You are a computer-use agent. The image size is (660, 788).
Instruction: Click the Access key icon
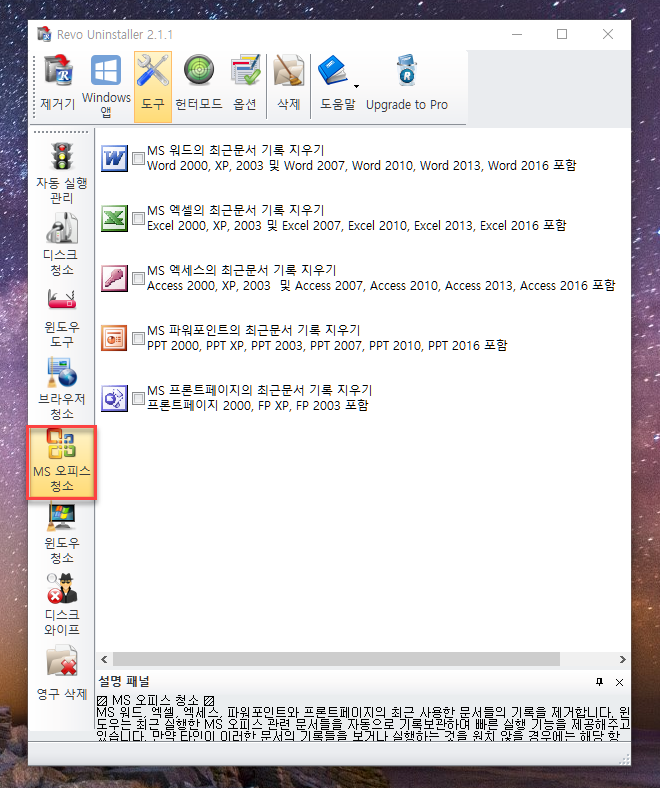click(114, 278)
